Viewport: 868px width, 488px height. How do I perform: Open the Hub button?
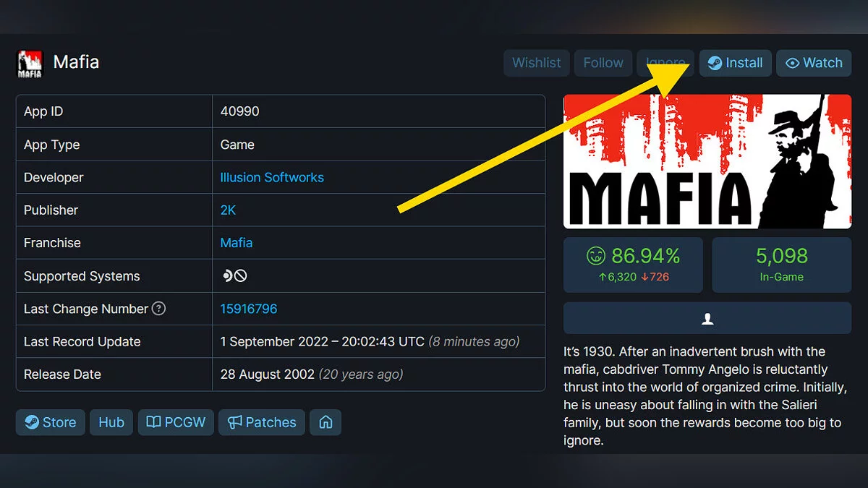(x=111, y=422)
